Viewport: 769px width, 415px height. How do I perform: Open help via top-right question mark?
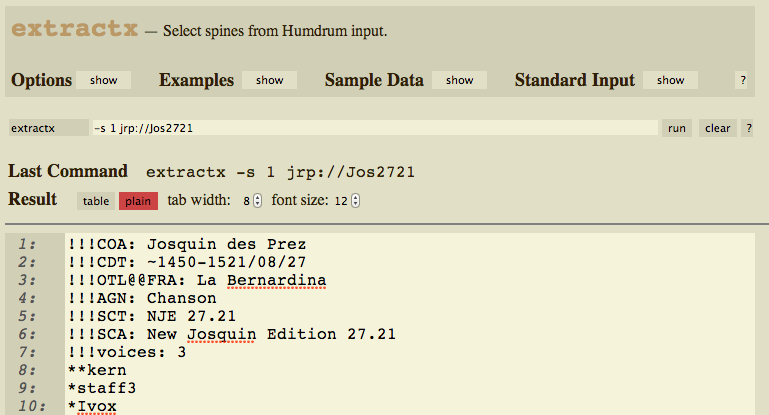click(x=742, y=80)
